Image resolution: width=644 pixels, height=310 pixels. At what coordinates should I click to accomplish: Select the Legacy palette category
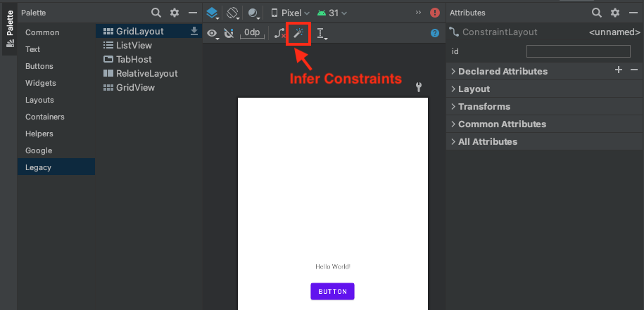point(56,167)
